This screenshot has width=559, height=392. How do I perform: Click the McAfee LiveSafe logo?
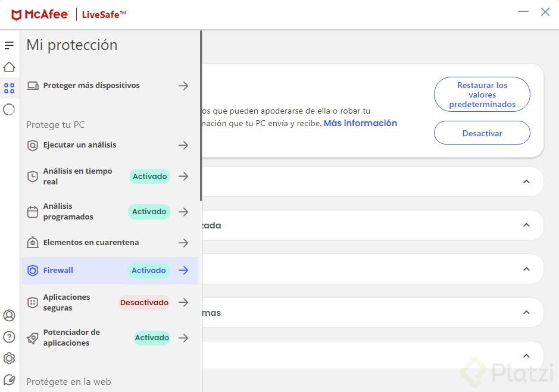pyautogui.click(x=68, y=14)
